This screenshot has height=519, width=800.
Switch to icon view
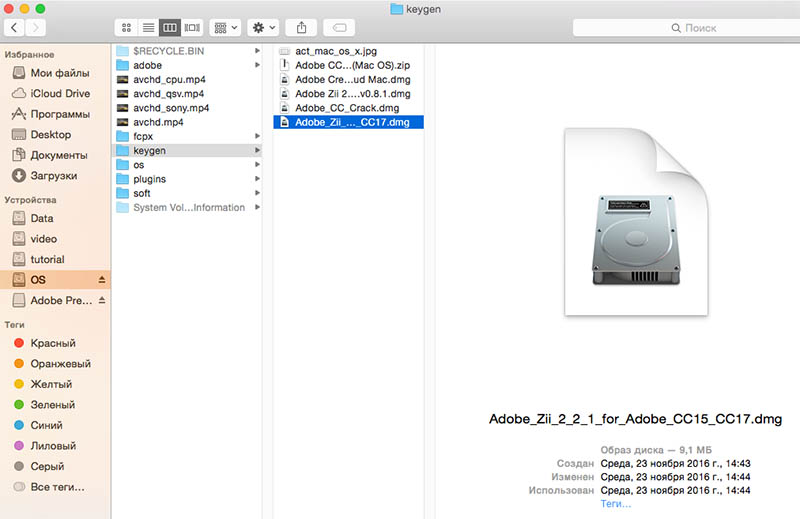126,28
